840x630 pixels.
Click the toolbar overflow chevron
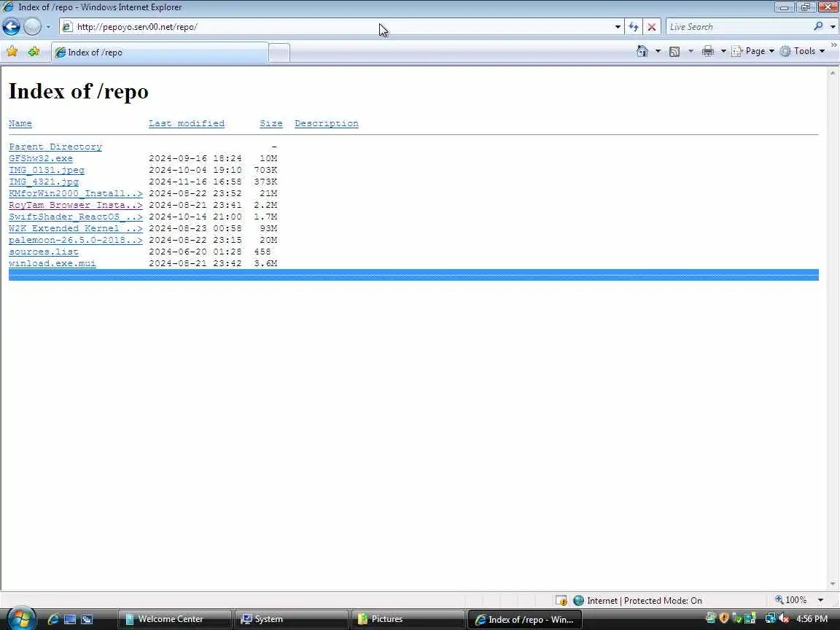click(x=834, y=45)
